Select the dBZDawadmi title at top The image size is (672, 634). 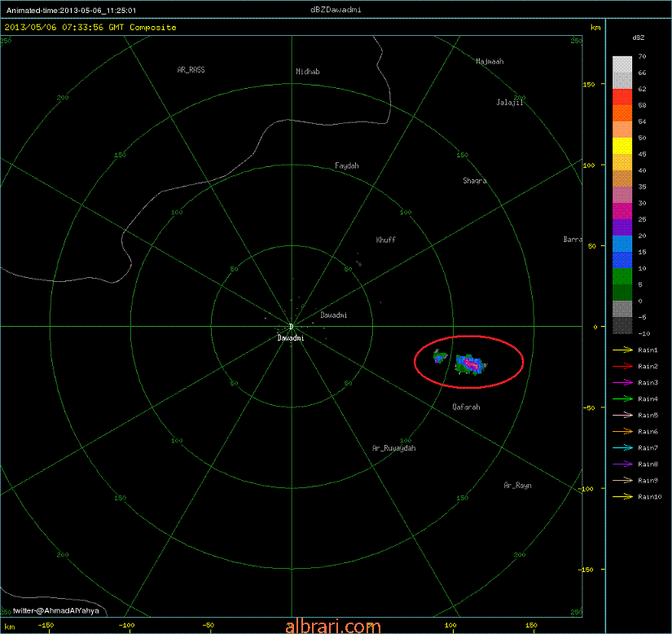[x=336, y=10]
